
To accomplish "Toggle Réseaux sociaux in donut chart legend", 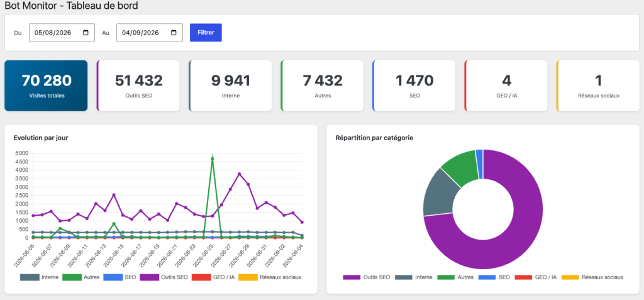I will click(x=592, y=277).
